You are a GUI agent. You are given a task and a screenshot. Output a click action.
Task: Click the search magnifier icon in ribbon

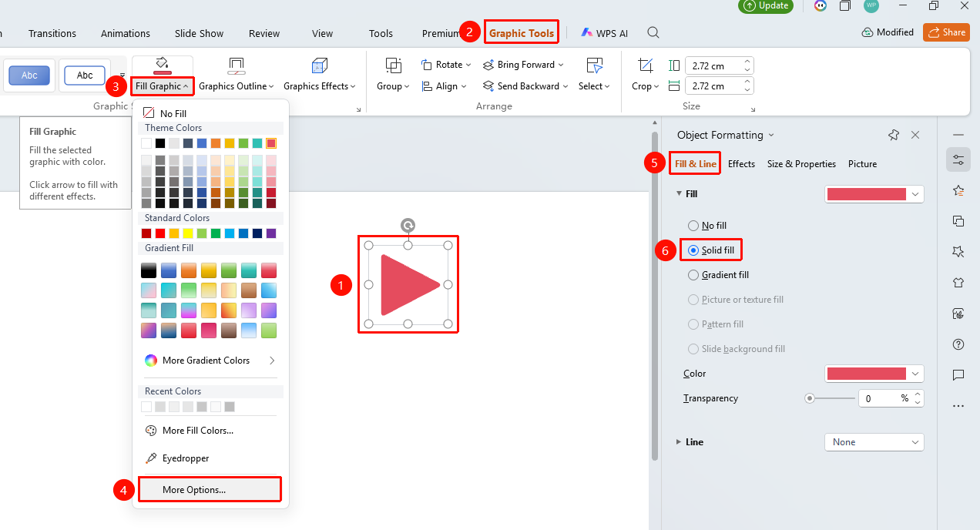(x=653, y=33)
